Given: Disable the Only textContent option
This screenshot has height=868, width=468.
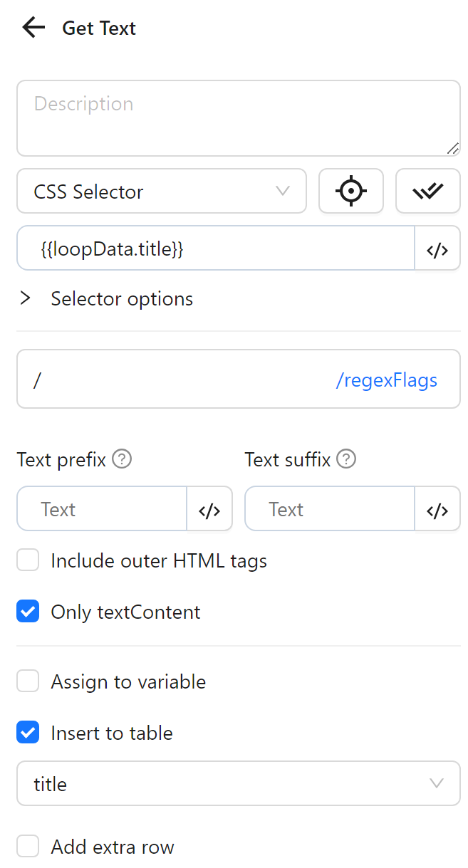Looking at the screenshot, I should click(x=27, y=611).
